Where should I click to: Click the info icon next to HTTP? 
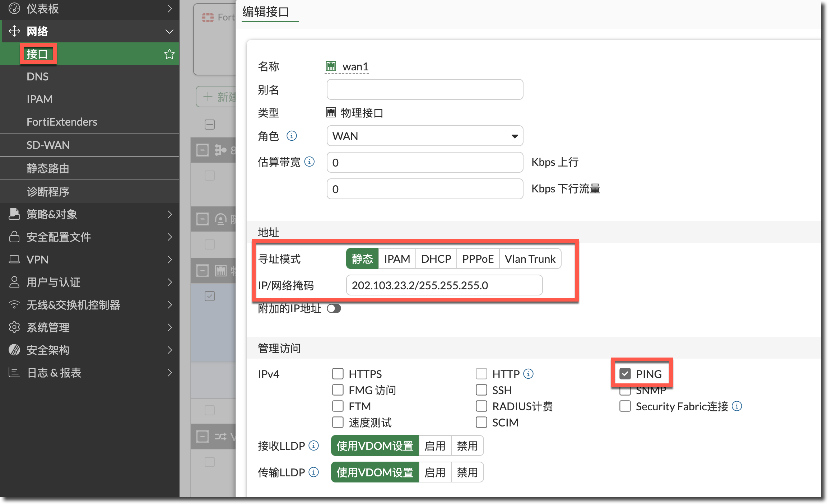tap(528, 374)
